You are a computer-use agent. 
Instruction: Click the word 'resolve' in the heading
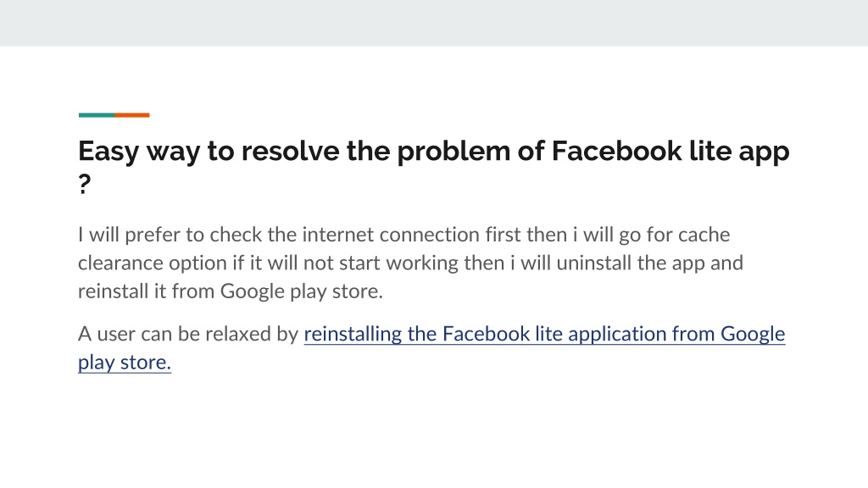click(290, 151)
